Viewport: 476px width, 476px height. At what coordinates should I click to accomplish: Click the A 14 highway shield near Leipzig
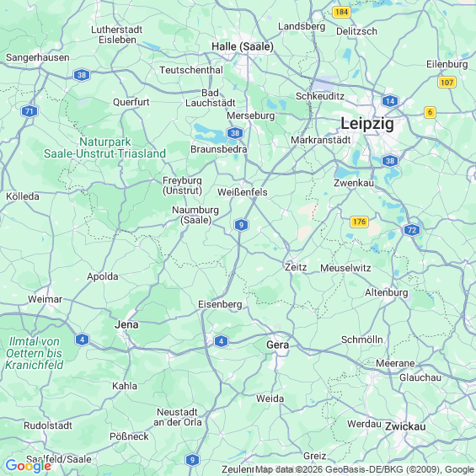click(x=390, y=101)
